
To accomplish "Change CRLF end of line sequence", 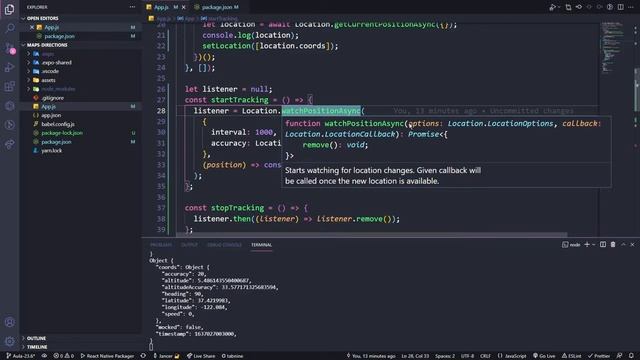I will tap(485, 356).
